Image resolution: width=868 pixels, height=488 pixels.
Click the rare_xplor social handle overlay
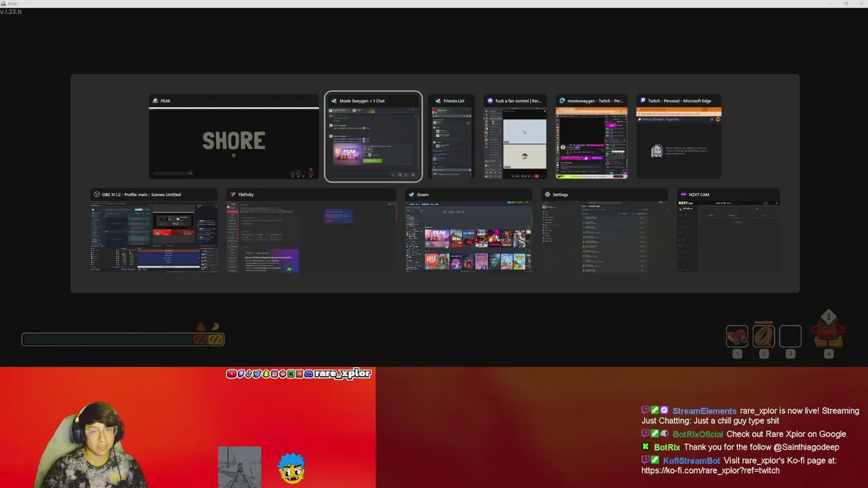point(342,373)
